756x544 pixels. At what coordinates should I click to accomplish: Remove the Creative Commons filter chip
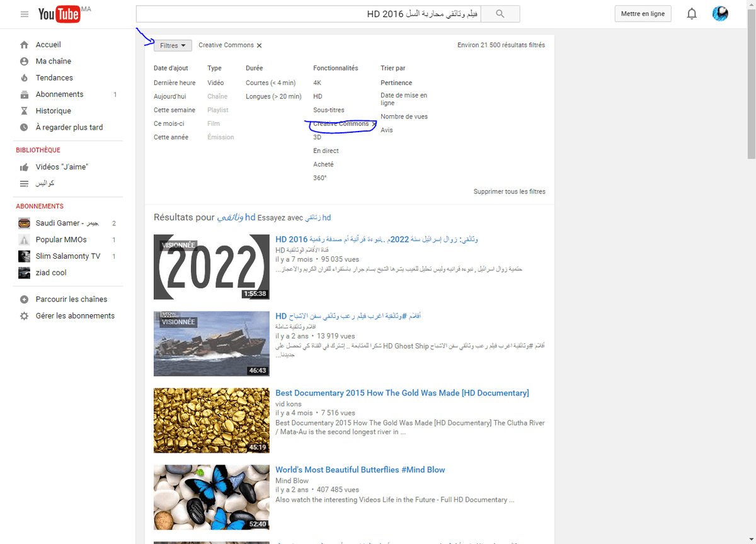(x=259, y=45)
